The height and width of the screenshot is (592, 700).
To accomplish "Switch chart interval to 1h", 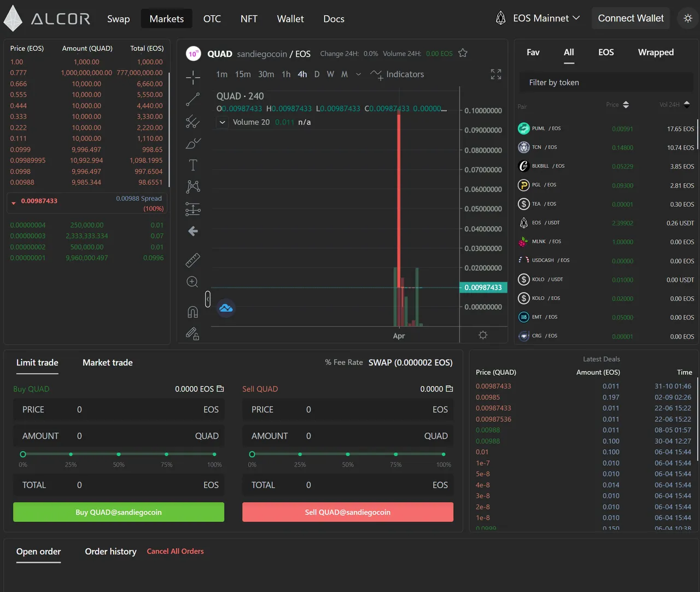I will pyautogui.click(x=286, y=74).
